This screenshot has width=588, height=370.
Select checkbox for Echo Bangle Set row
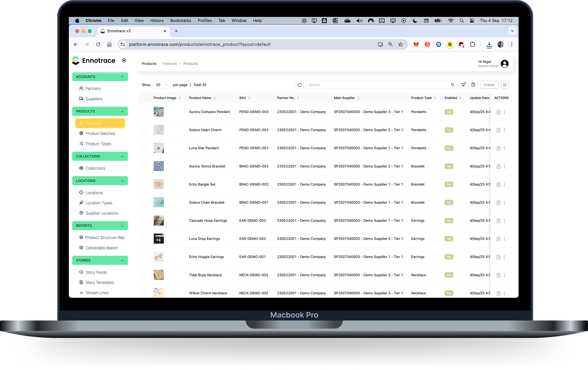coord(144,184)
